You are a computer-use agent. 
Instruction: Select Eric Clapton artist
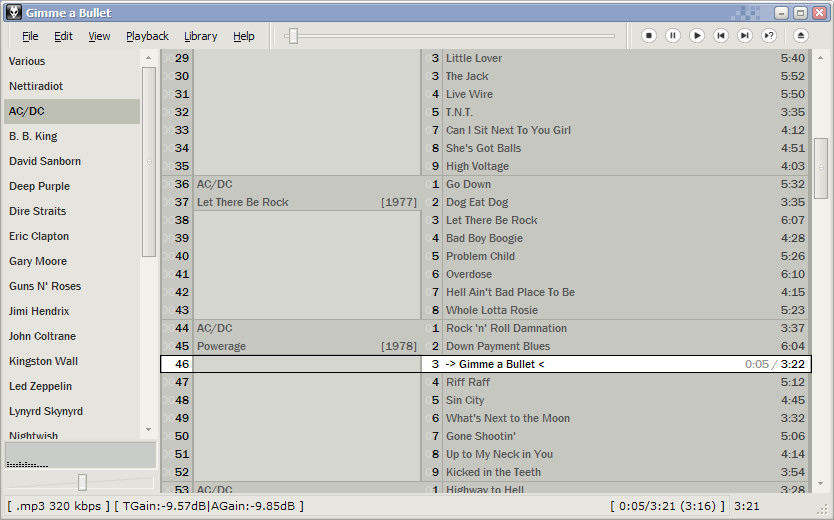coord(72,236)
